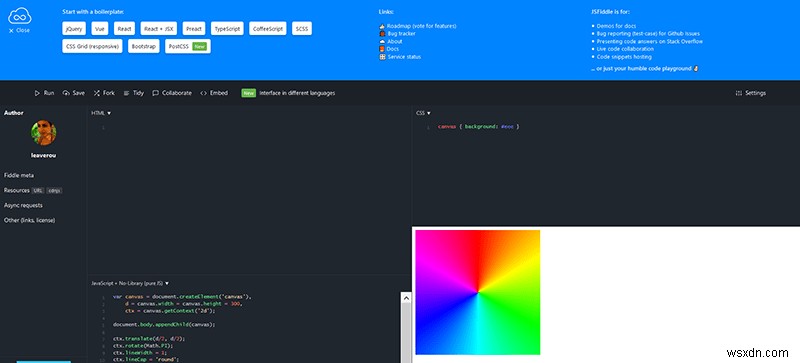Screen dimensions: 800x363
Task: Choose the CoffeeScript boilerplate
Action: [268, 29]
